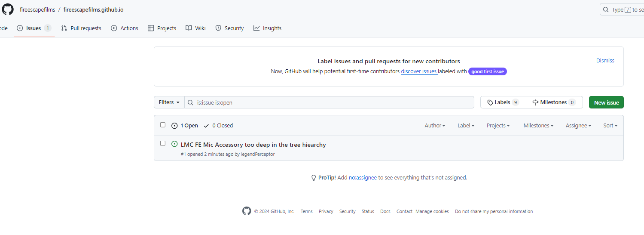Check the box for the LMC FE Mic issue
The image size is (644, 235).
click(163, 143)
